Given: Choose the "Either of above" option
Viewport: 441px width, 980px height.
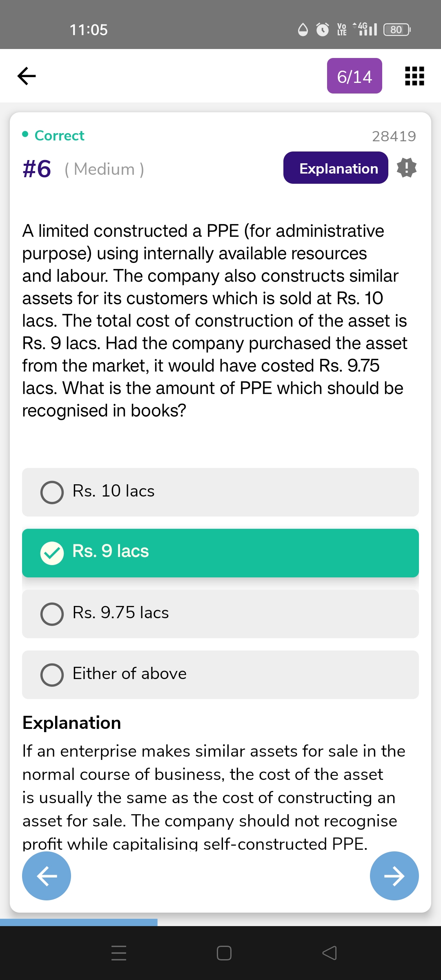Looking at the screenshot, I should (x=220, y=675).
